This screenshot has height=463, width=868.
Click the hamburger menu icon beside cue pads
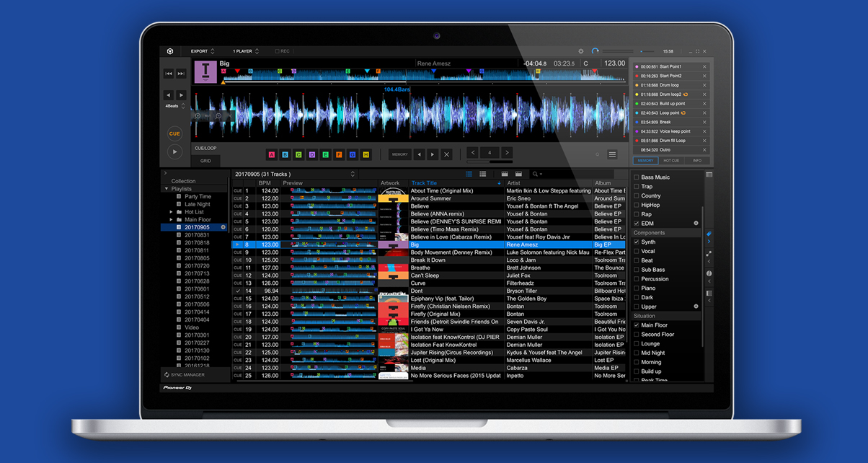pos(612,154)
